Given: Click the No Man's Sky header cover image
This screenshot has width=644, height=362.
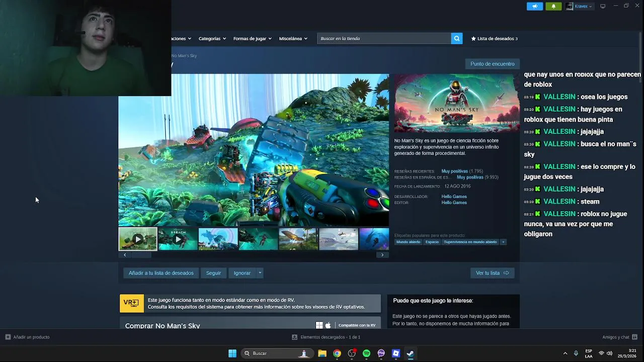Looking at the screenshot, I should click(x=457, y=103).
